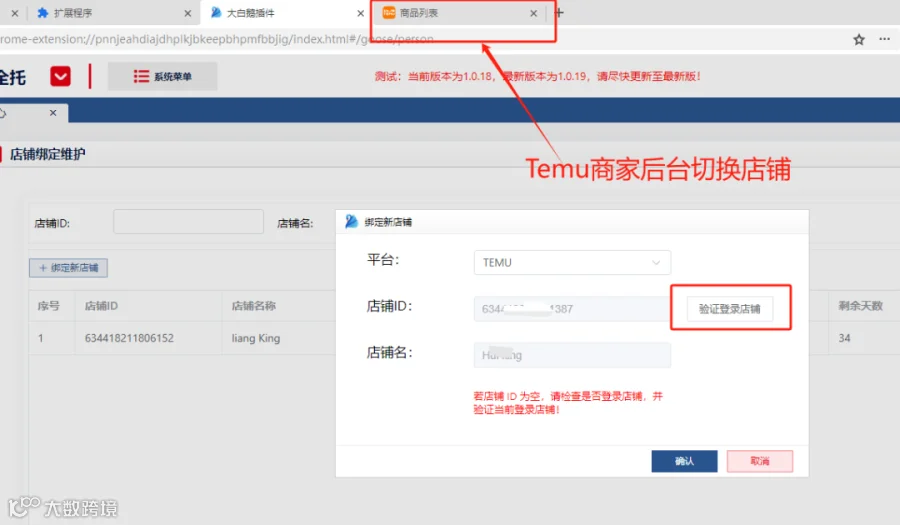Close the 商品列表 browser tab
The image size is (900, 525).
point(534,13)
